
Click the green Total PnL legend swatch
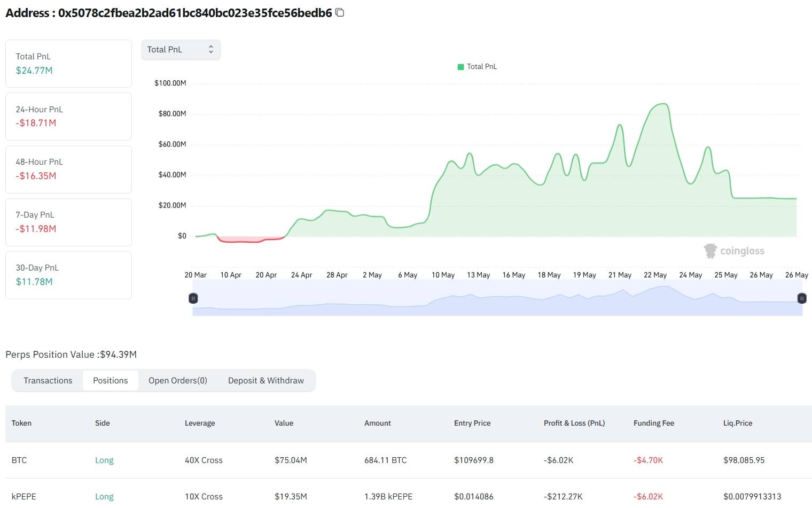pyautogui.click(x=460, y=67)
